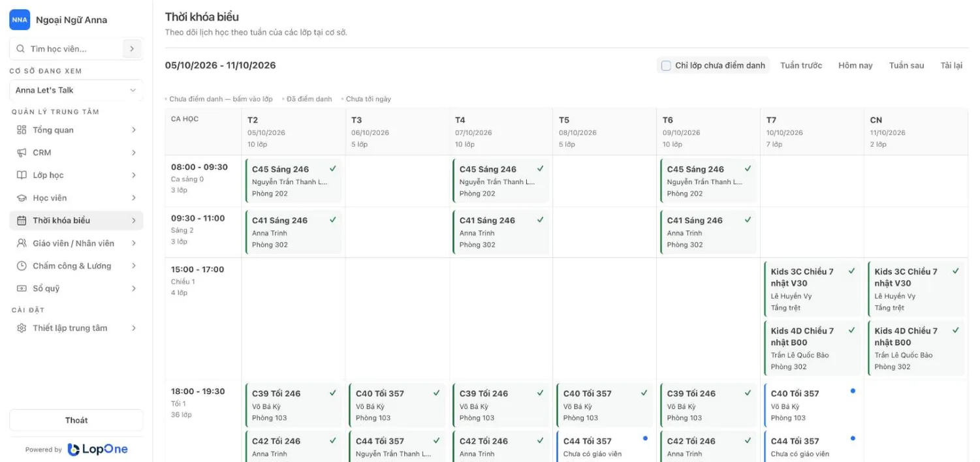Click checkmark on Tuesday C44 Tối 357 card
The height and width of the screenshot is (462, 980).
437,440
